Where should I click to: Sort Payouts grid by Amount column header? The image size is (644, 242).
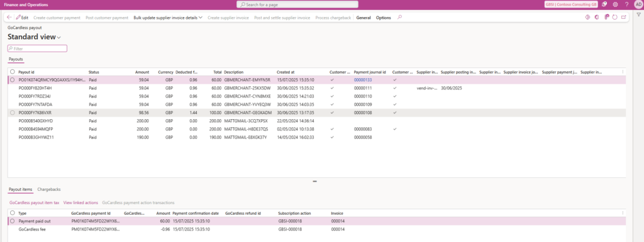pos(142,72)
